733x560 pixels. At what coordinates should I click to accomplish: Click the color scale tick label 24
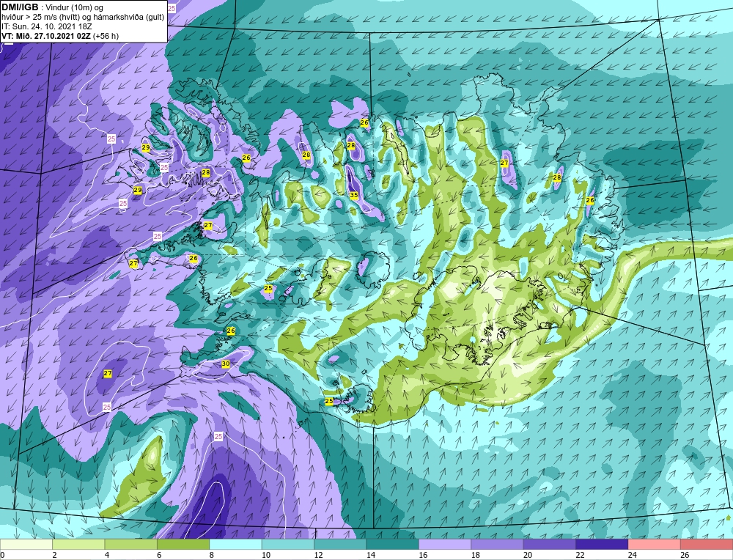coord(633,555)
